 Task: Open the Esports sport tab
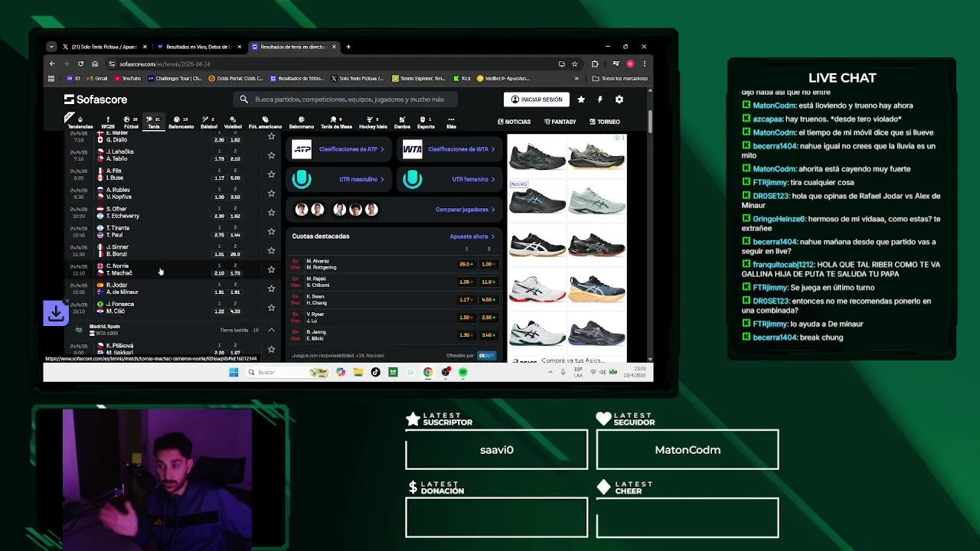pos(426,122)
